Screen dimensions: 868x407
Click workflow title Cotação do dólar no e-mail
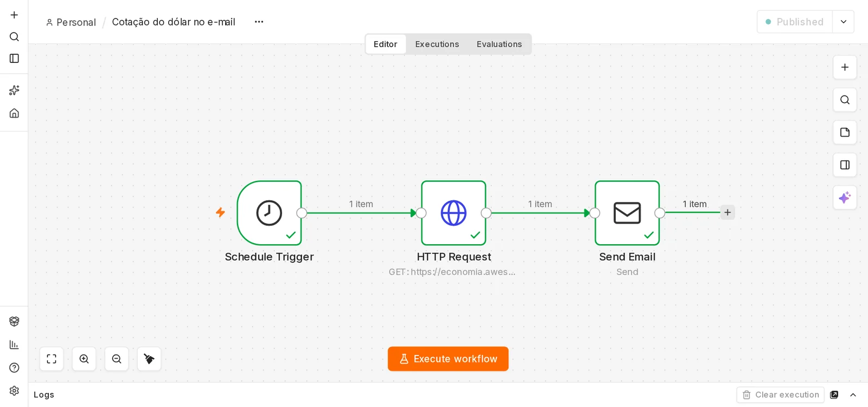pos(174,22)
